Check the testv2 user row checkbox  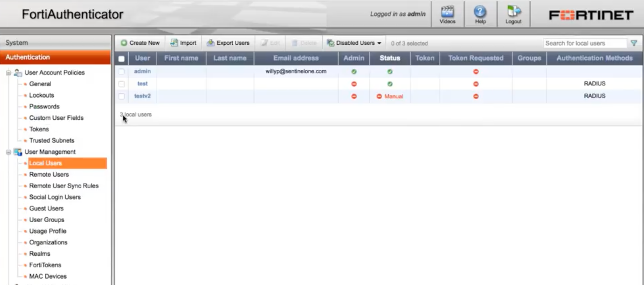pyautogui.click(x=121, y=96)
